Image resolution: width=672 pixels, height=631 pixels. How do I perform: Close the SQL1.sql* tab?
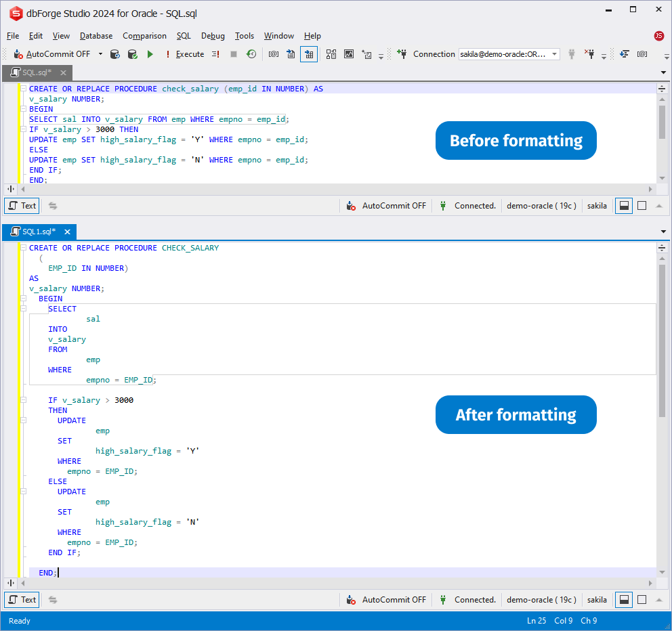coord(67,232)
